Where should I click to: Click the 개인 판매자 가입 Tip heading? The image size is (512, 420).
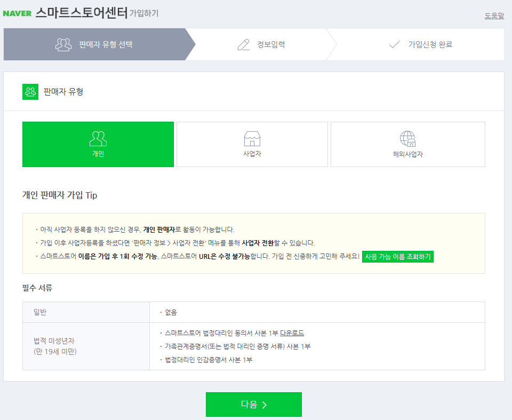[60, 195]
